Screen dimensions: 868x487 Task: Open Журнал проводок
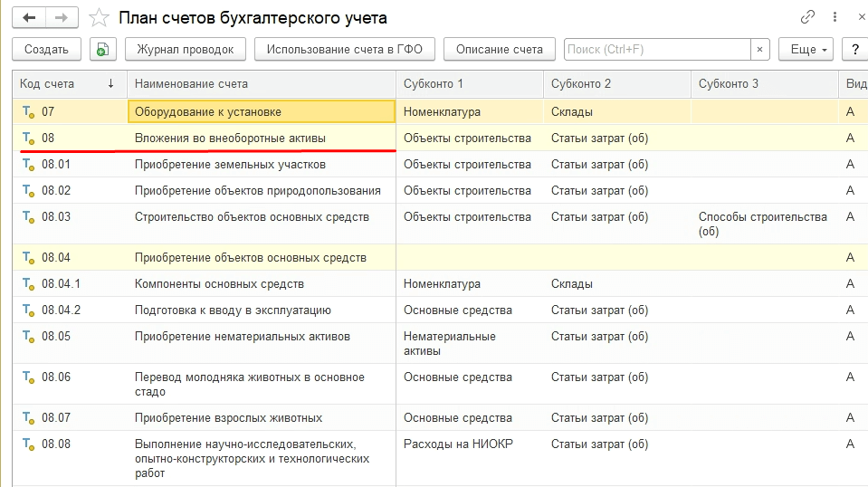pyautogui.click(x=185, y=50)
